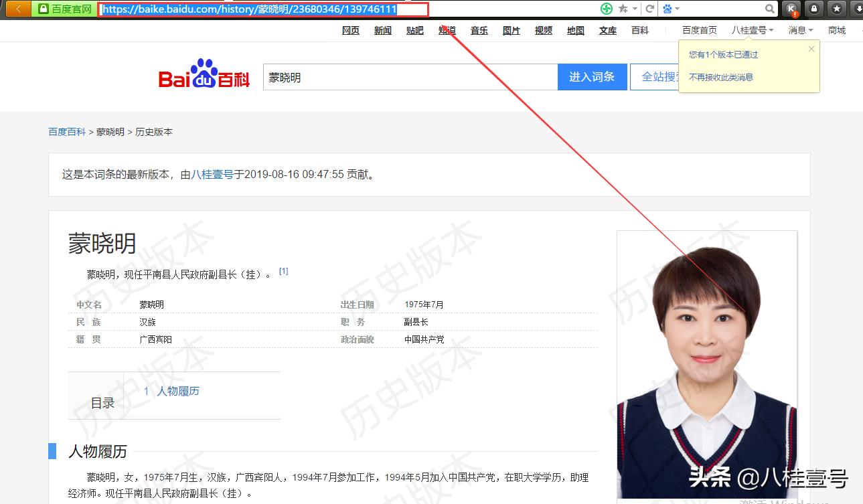This screenshot has width=863, height=504.
Task: Open the blue Baidu paw icon in toolbar
Action: pyautogui.click(x=666, y=9)
